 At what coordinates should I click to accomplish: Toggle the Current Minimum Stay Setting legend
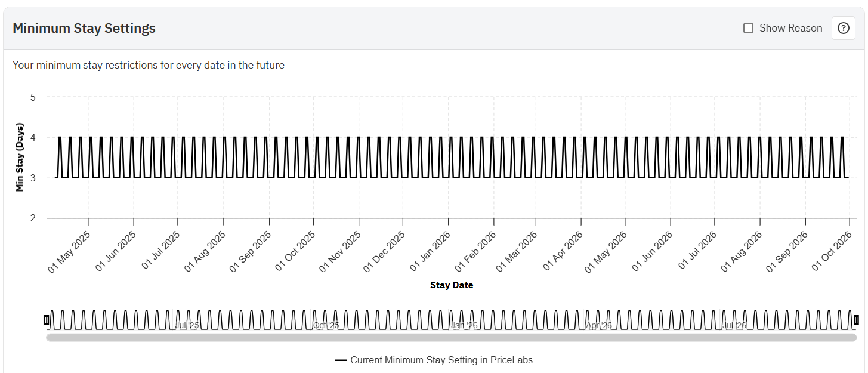pos(441,360)
